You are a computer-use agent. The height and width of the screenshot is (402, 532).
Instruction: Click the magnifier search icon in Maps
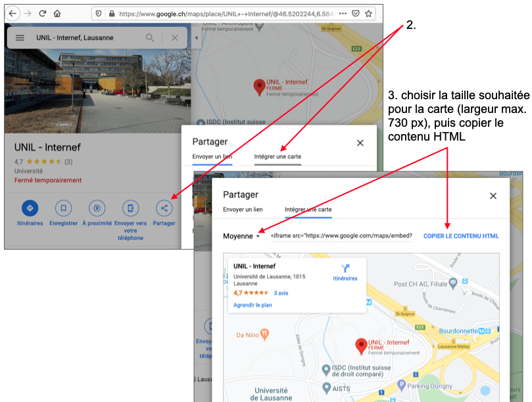(x=151, y=38)
